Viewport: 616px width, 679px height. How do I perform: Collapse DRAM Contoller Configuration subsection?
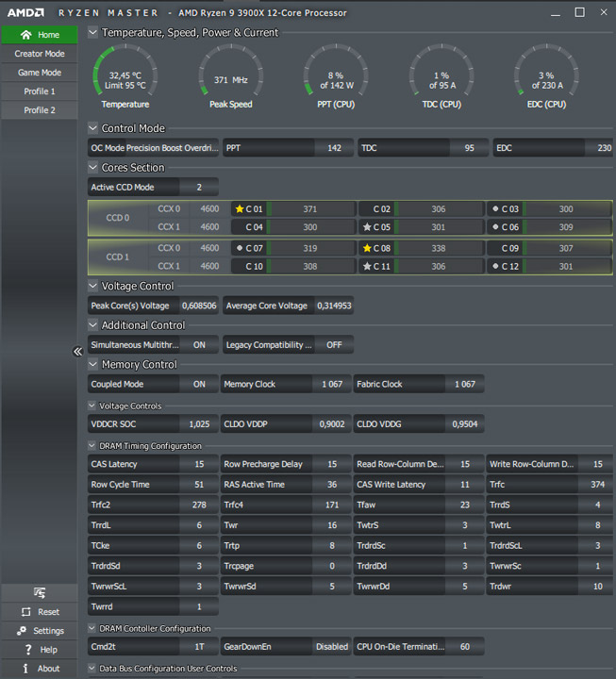click(92, 628)
